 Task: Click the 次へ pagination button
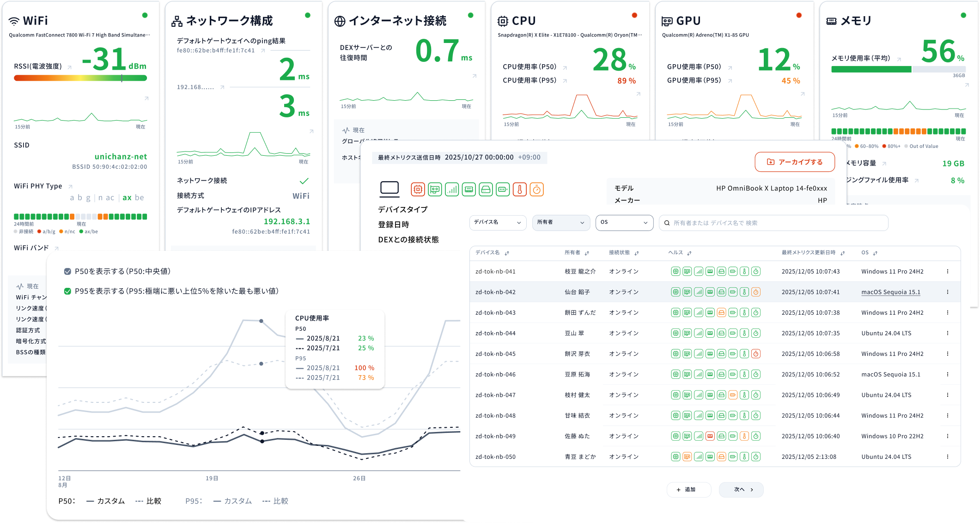[741, 490]
